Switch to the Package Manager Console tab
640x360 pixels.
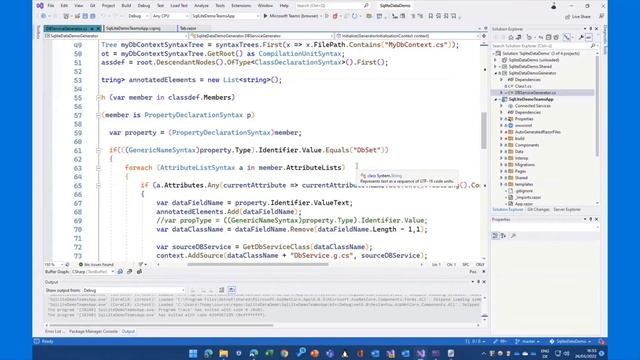coord(93,331)
